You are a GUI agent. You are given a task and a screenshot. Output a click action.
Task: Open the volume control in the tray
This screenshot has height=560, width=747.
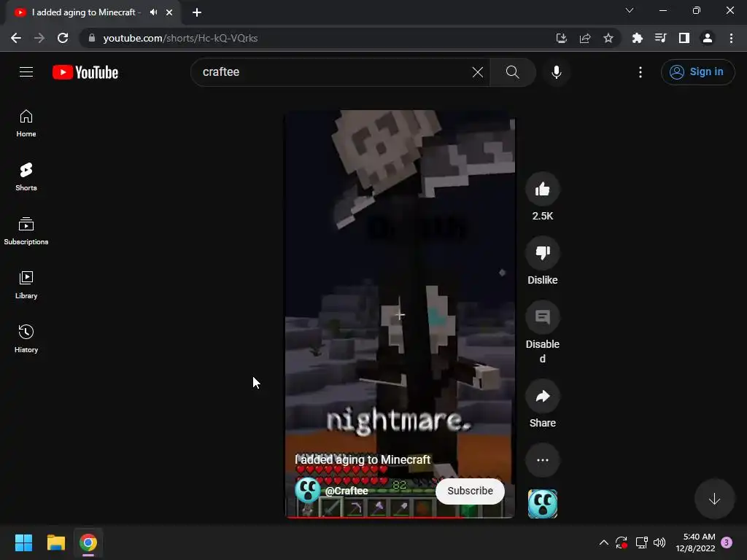click(659, 542)
